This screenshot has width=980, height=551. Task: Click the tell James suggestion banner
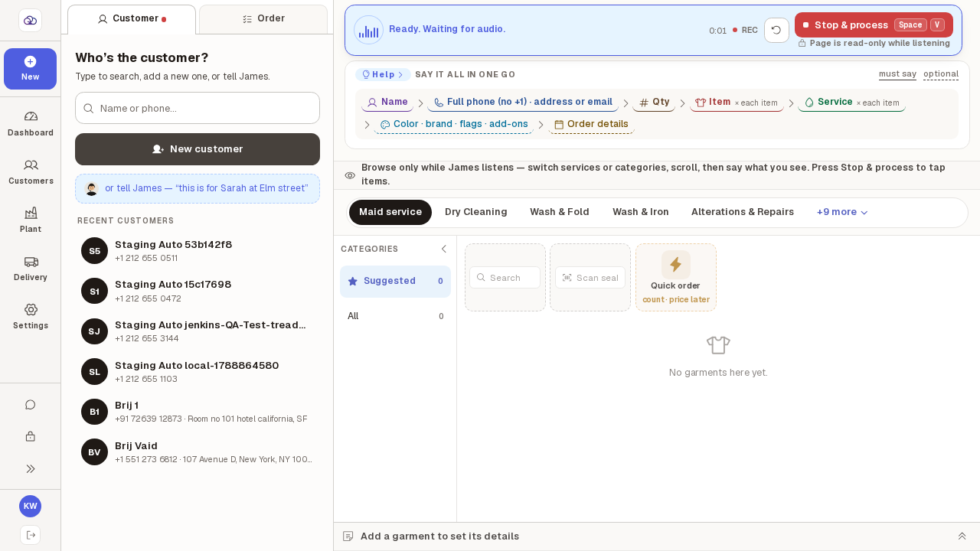point(198,189)
